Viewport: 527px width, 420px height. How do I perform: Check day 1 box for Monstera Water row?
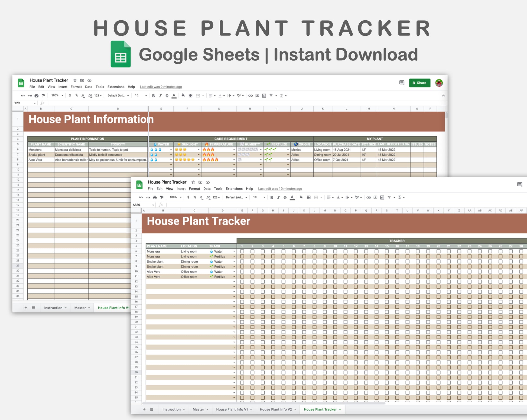coord(242,252)
